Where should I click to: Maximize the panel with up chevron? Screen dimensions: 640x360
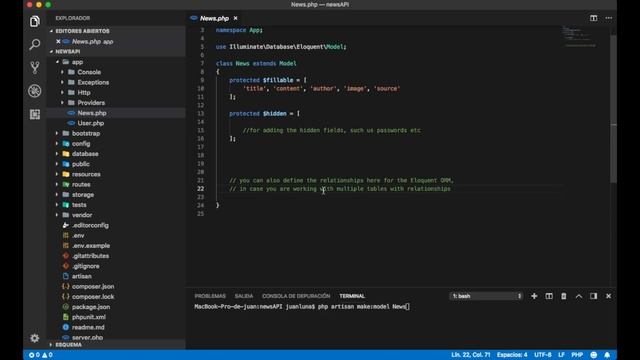pos(579,296)
